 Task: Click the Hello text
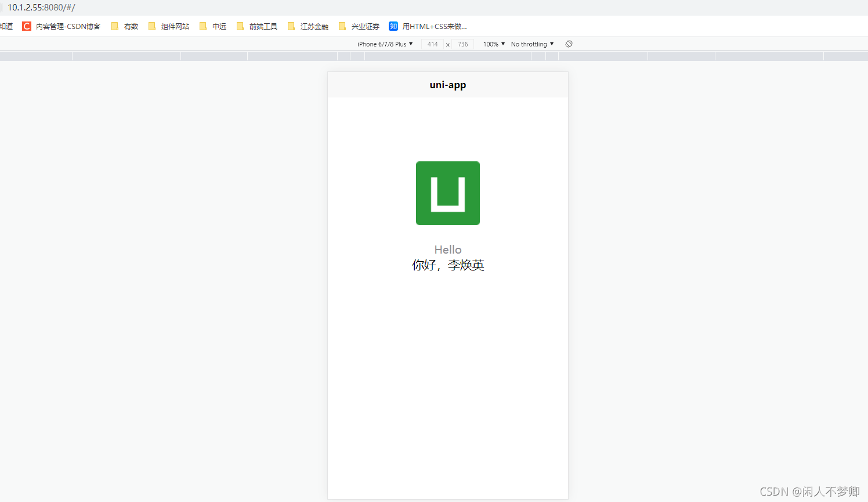click(448, 250)
